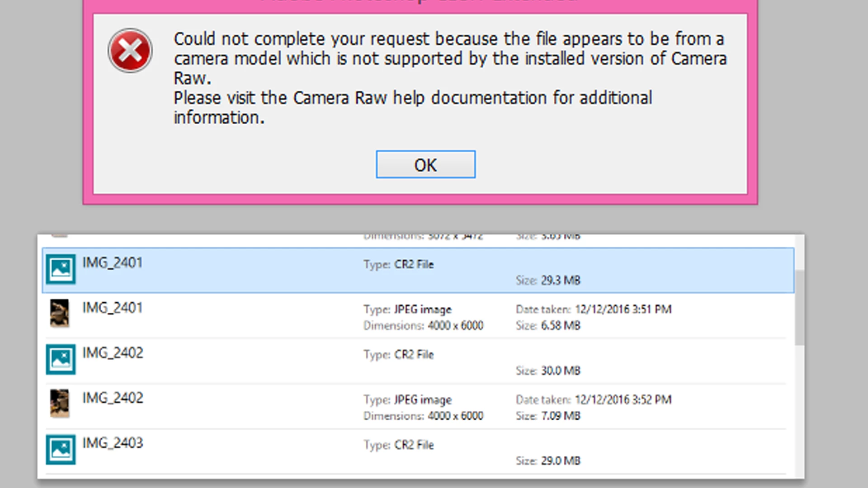Click the error message text in dialog
Viewport: 868px width, 488px height.
450,59
